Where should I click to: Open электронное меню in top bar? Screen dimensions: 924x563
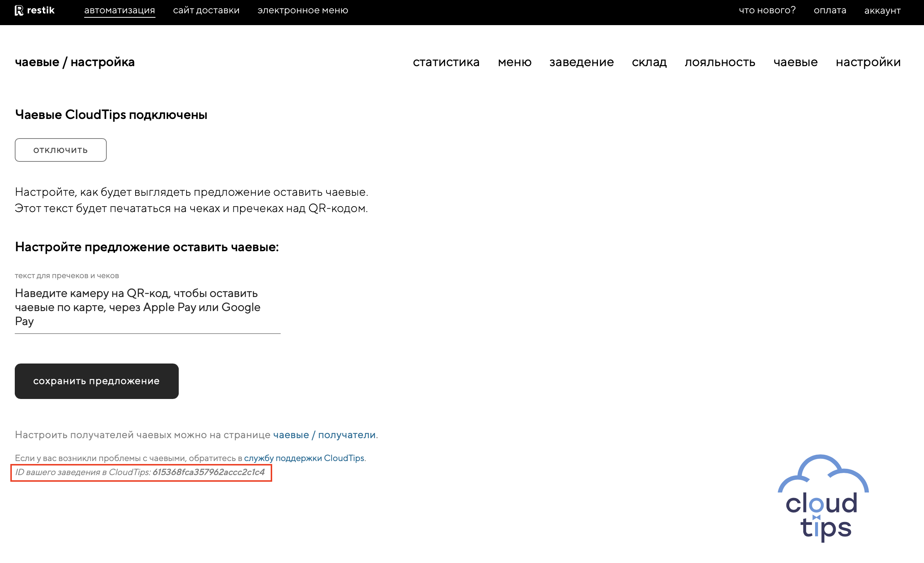302,10
